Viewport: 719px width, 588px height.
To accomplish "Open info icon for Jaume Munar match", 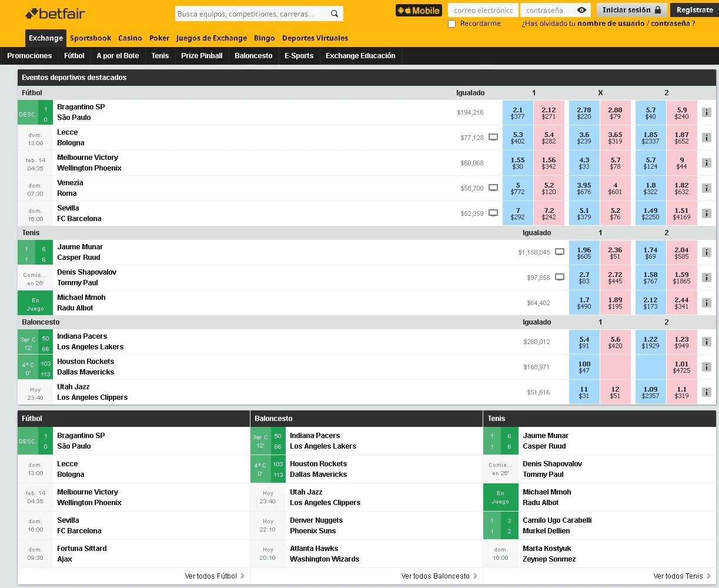I will pos(706,252).
